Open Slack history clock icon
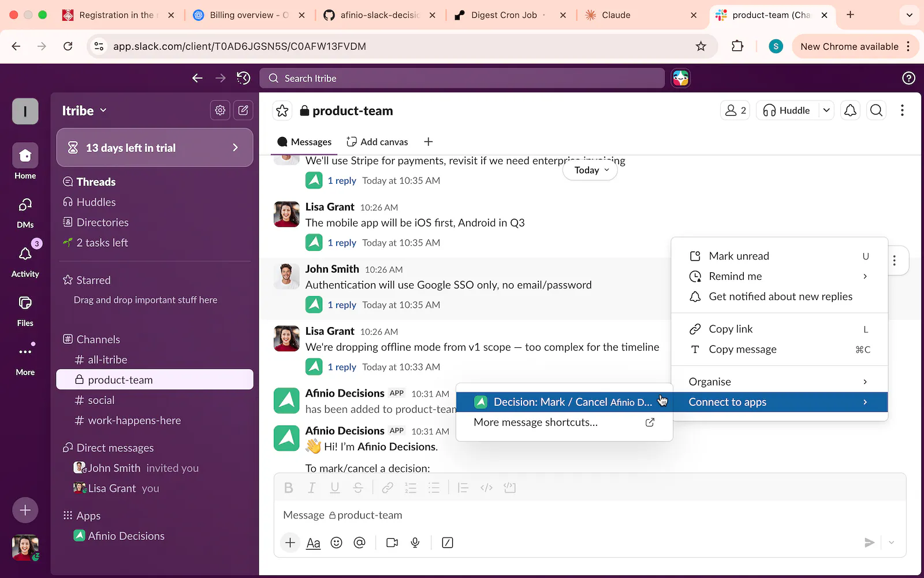 243,78
